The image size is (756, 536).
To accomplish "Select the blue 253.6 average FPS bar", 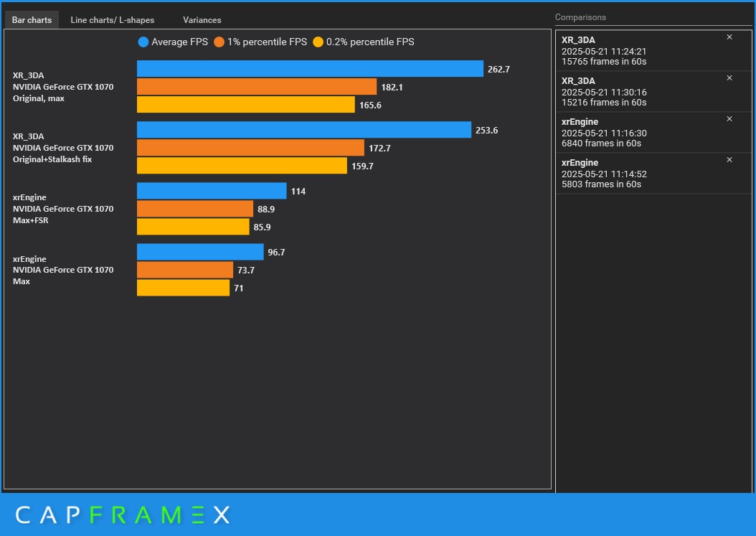I will click(304, 130).
